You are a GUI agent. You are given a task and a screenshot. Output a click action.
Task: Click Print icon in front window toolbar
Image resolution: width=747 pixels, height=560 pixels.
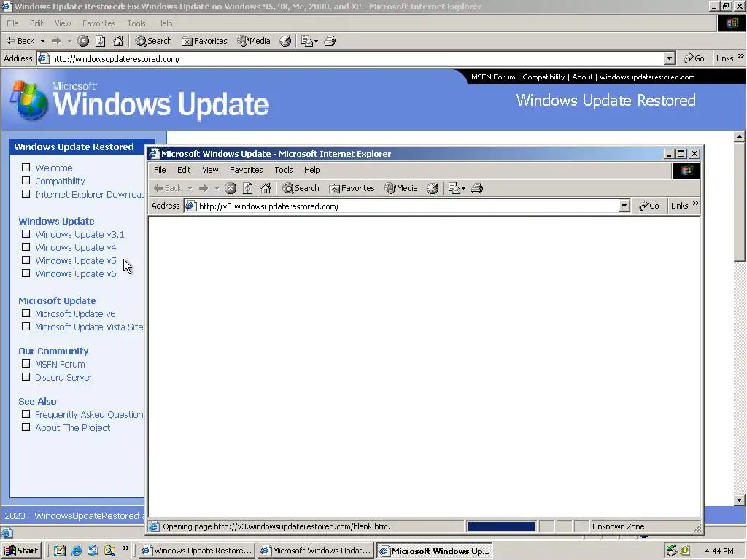point(477,188)
